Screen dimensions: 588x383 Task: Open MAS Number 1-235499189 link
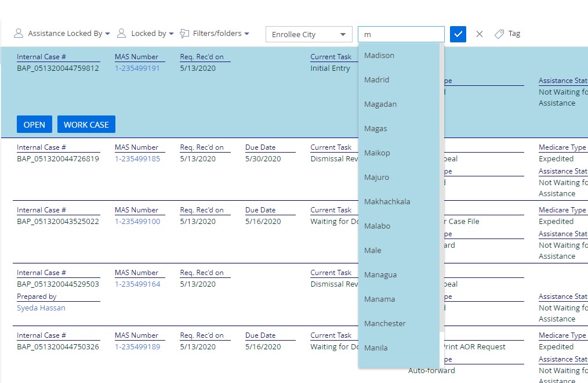(x=137, y=346)
